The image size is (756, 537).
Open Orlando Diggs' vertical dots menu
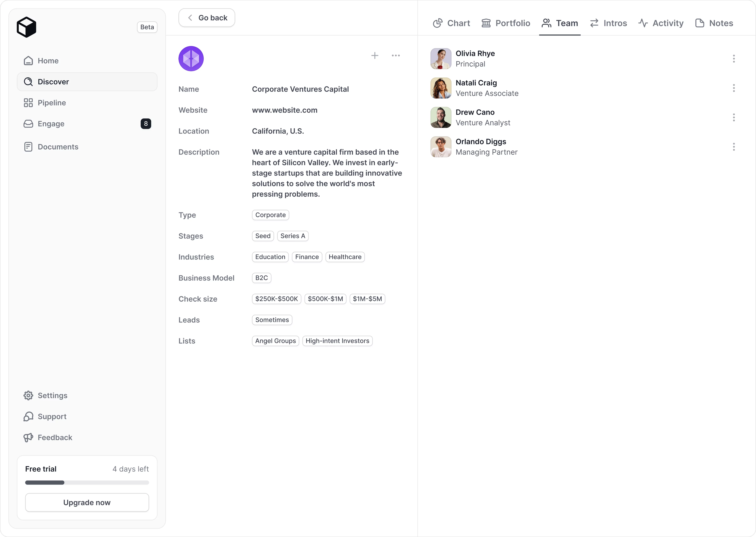(733, 147)
